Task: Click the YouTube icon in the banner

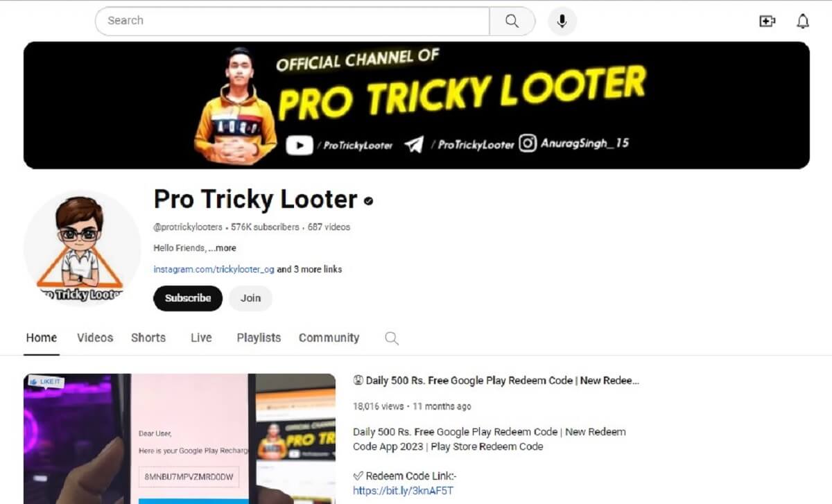Action: (300, 145)
